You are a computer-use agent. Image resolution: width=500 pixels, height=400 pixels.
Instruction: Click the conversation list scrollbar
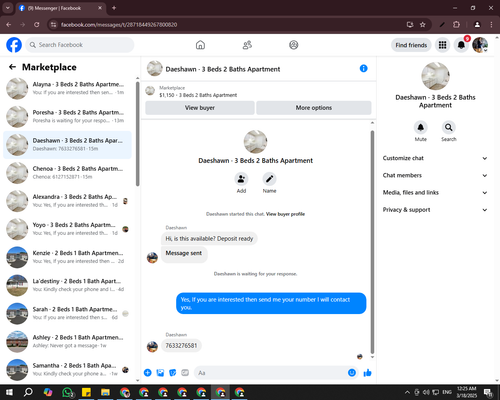(x=137, y=133)
